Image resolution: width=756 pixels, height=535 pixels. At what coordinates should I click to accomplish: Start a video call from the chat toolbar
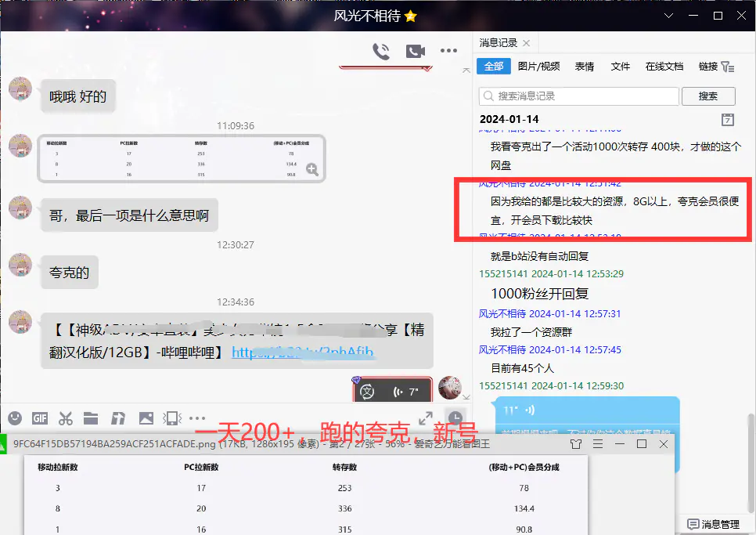pos(415,50)
